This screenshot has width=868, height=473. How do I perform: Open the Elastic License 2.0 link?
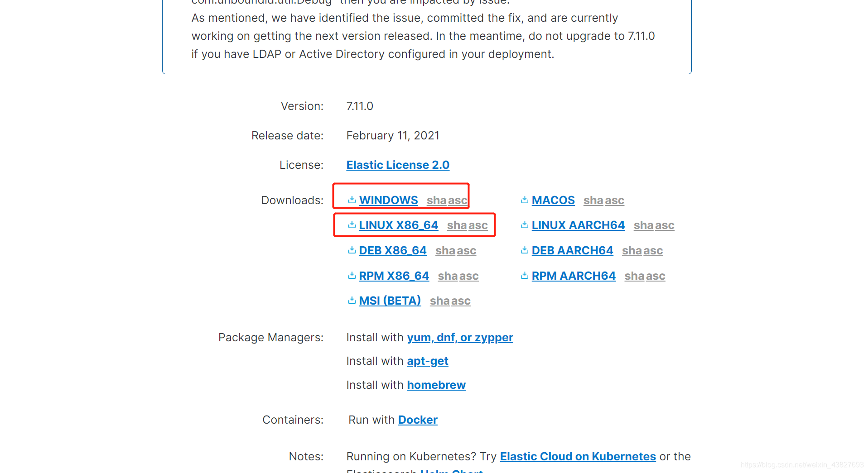click(x=398, y=165)
